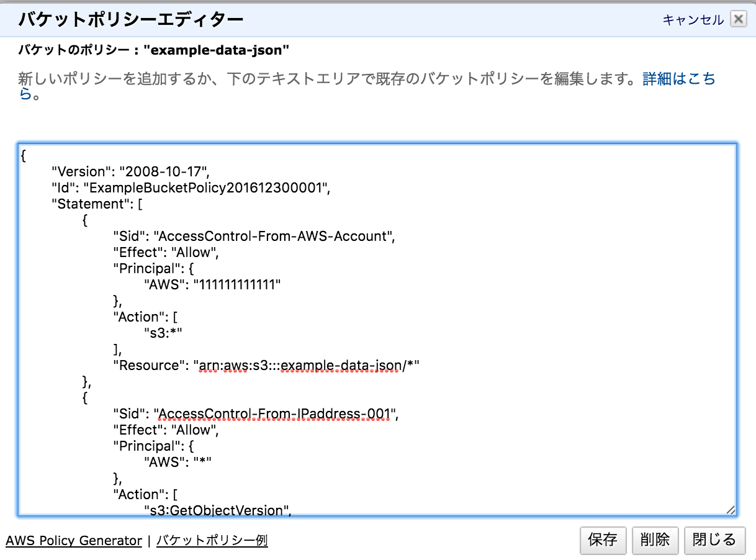Click the Sid AccessControl-From-IPaddress-001 text
The width and height of the screenshot is (756, 560).
pyautogui.click(x=261, y=413)
